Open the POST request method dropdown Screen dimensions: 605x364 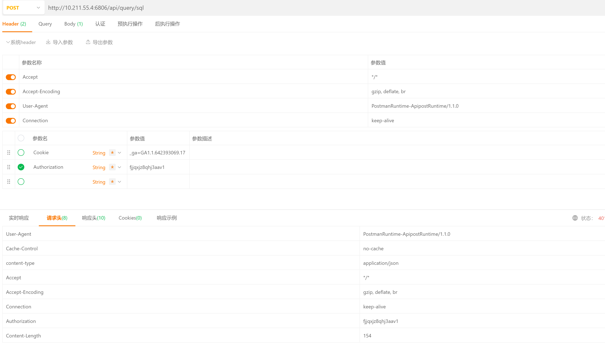click(x=23, y=8)
